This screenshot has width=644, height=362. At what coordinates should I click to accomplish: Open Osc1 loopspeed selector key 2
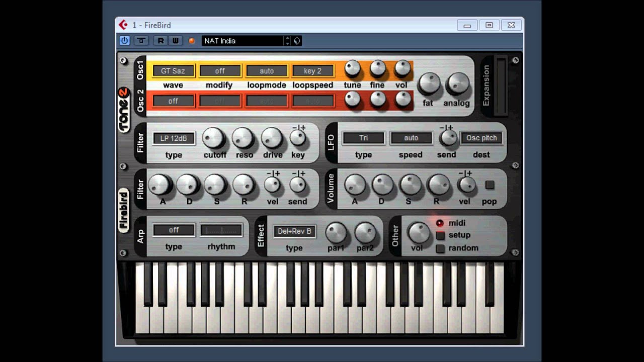tap(312, 71)
